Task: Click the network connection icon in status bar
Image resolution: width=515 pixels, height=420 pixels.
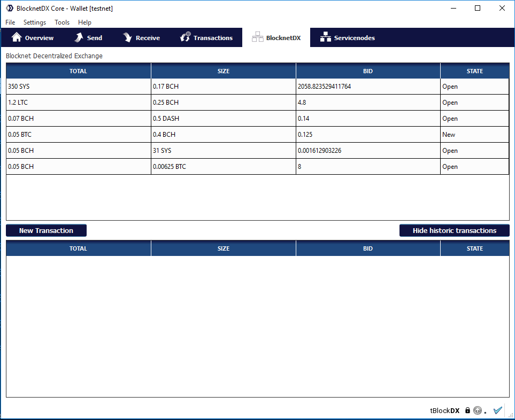Action: coord(478,410)
